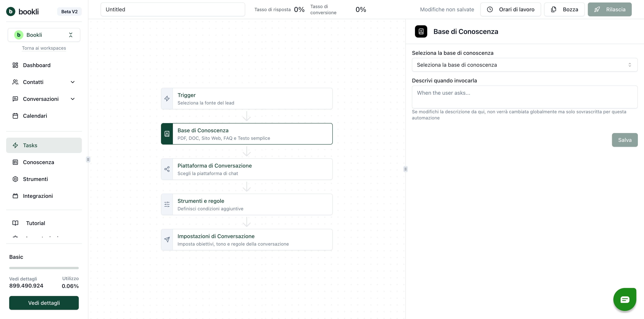Open the Seleziona la base di conoscenza dropdown
The image size is (644, 319).
pos(525,65)
